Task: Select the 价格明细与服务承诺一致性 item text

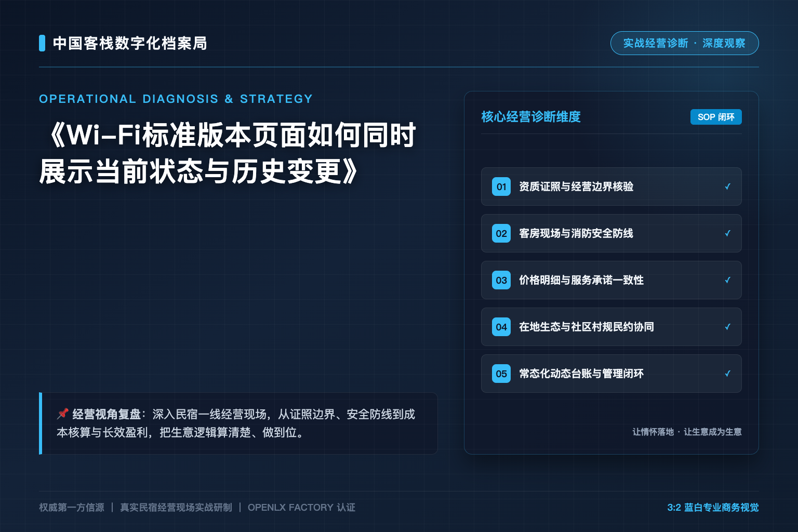Action: coord(581,280)
